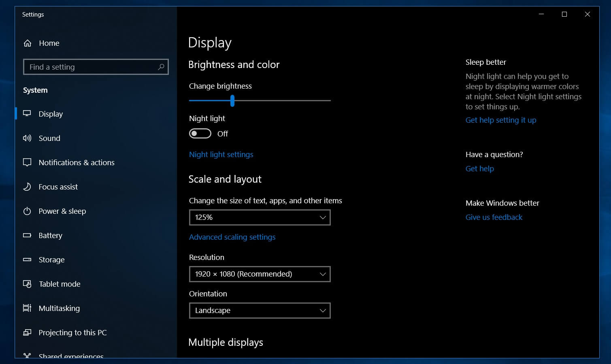611x364 pixels.
Task: Open the text size scaling dropdown
Action: click(x=260, y=217)
